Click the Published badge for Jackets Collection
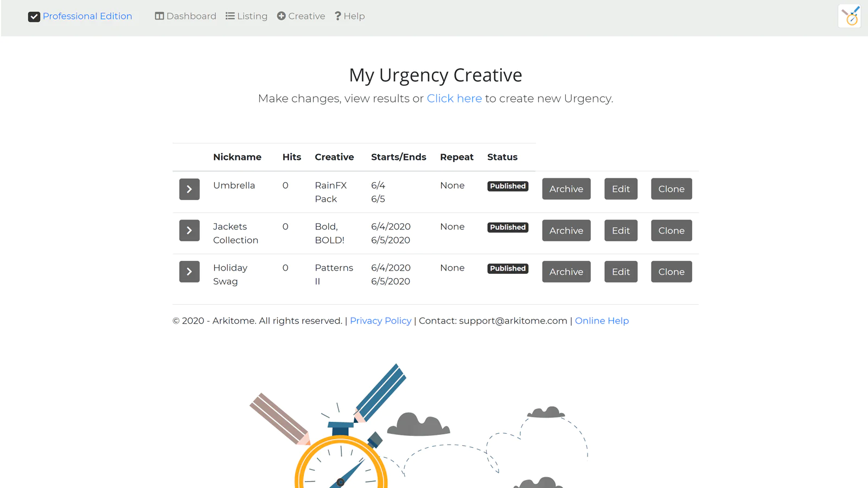The height and width of the screenshot is (488, 868). 508,227
